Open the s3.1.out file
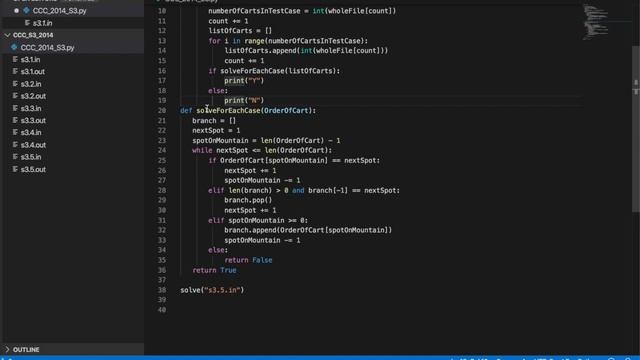The height and width of the screenshot is (360, 640). 33,72
